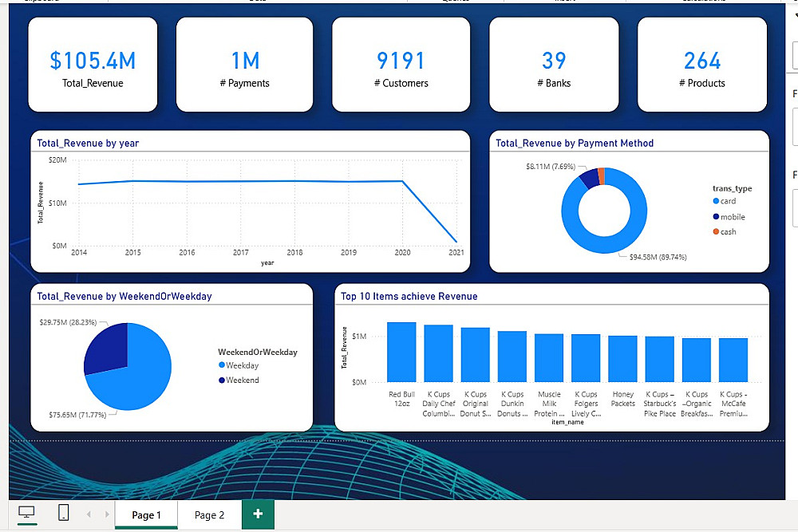
Task: Click the card legend color marker
Action: pos(716,201)
